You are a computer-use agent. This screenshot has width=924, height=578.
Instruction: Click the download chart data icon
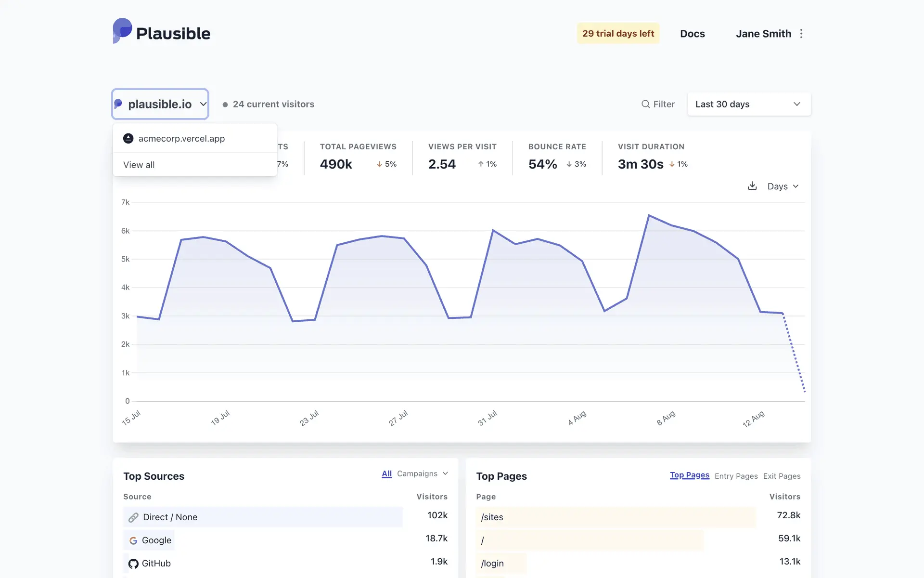click(x=752, y=186)
